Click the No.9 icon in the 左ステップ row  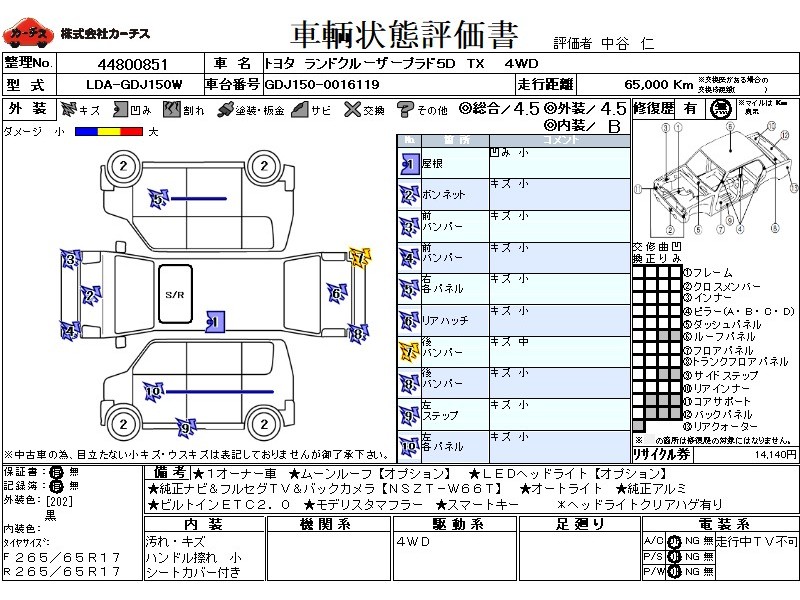(x=409, y=415)
